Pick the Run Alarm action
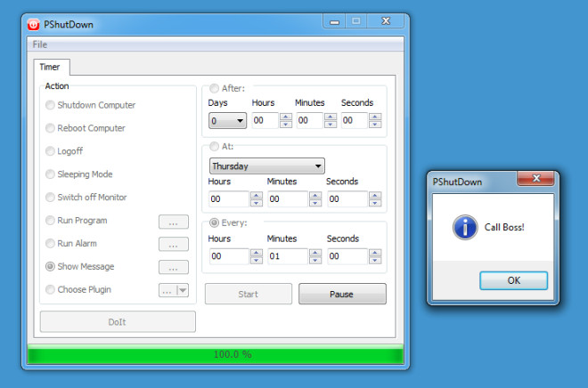 tap(50, 244)
